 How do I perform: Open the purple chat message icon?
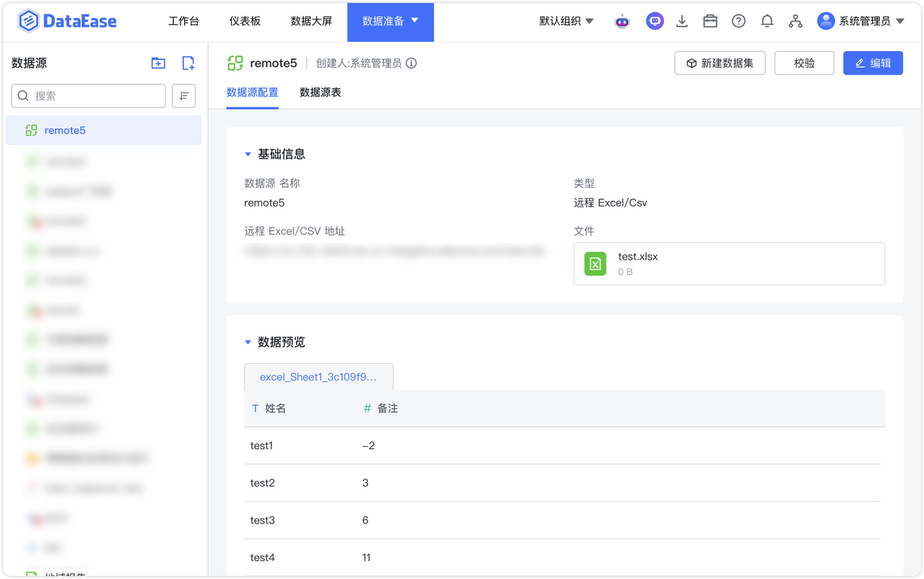(654, 21)
